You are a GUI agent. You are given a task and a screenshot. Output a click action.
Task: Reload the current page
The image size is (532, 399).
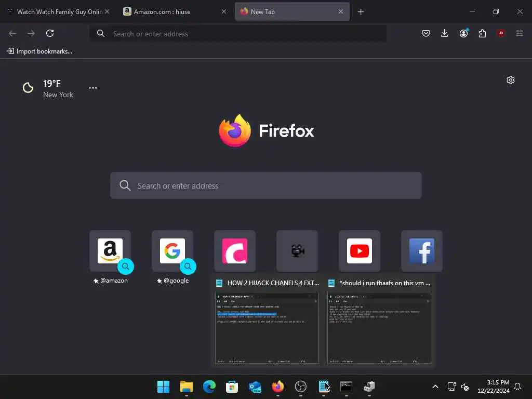pyautogui.click(x=50, y=33)
